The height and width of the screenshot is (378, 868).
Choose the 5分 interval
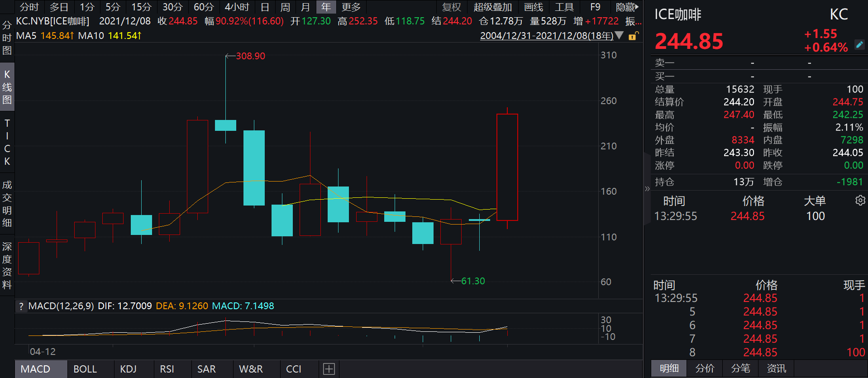point(113,7)
